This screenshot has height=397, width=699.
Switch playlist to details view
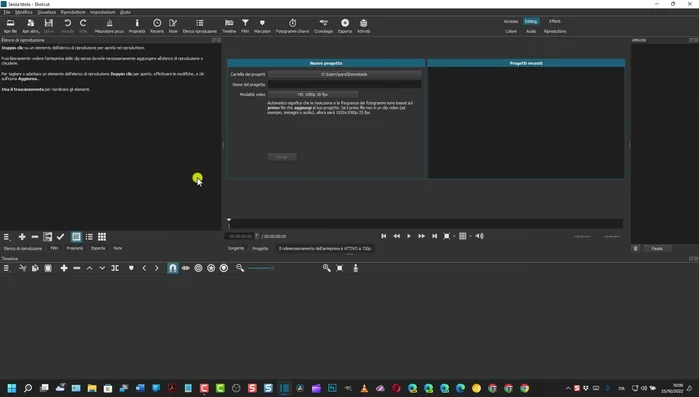point(76,237)
